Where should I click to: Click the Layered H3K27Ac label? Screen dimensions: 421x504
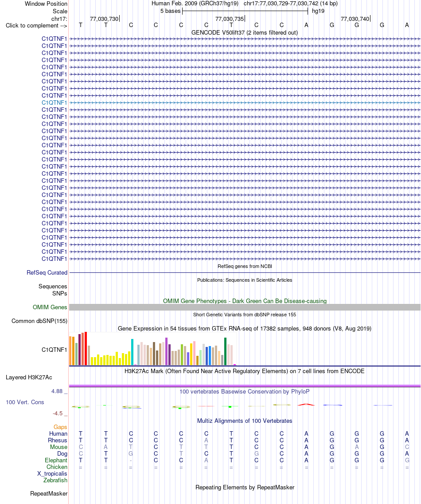click(29, 378)
